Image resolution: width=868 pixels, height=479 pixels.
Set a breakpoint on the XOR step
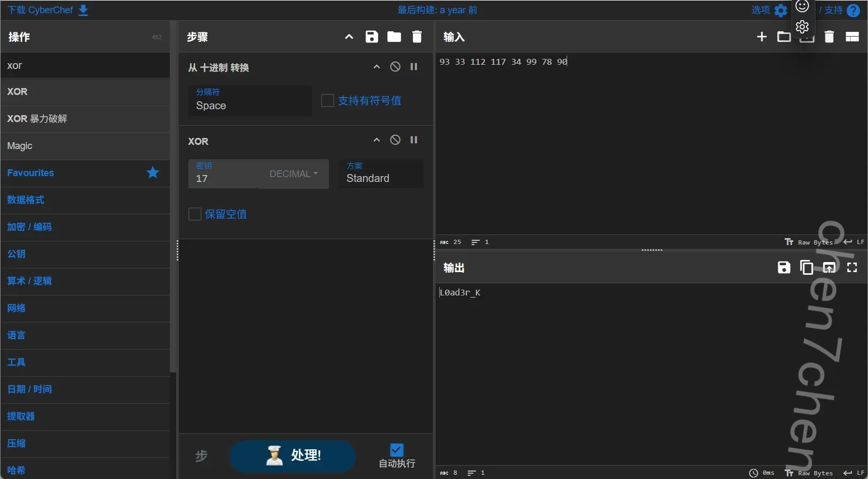tap(414, 140)
